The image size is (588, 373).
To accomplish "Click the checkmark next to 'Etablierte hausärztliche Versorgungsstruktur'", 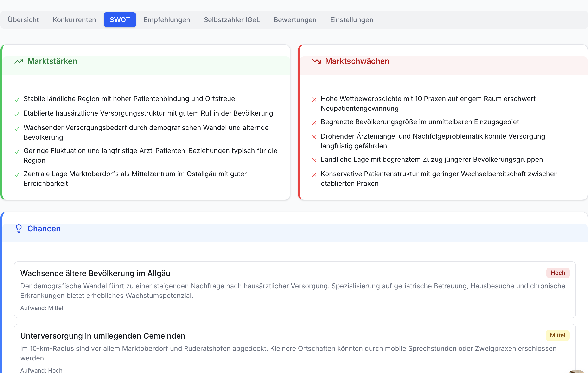I will point(17,114).
